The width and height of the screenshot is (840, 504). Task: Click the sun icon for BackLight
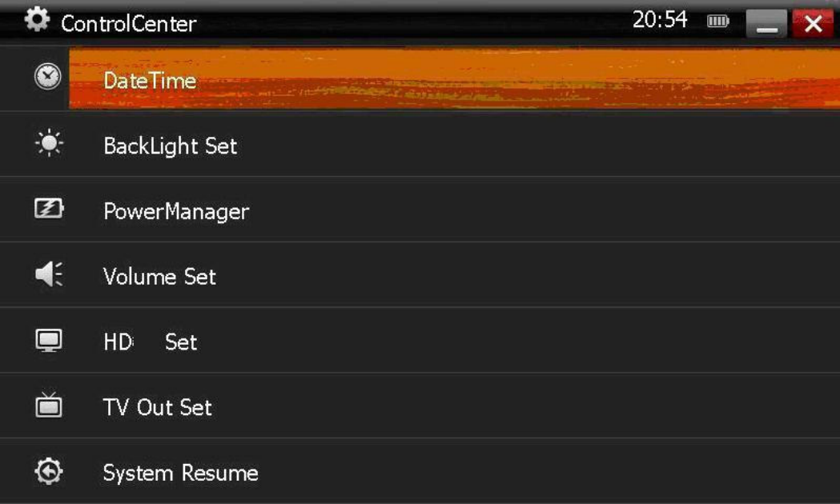(49, 144)
